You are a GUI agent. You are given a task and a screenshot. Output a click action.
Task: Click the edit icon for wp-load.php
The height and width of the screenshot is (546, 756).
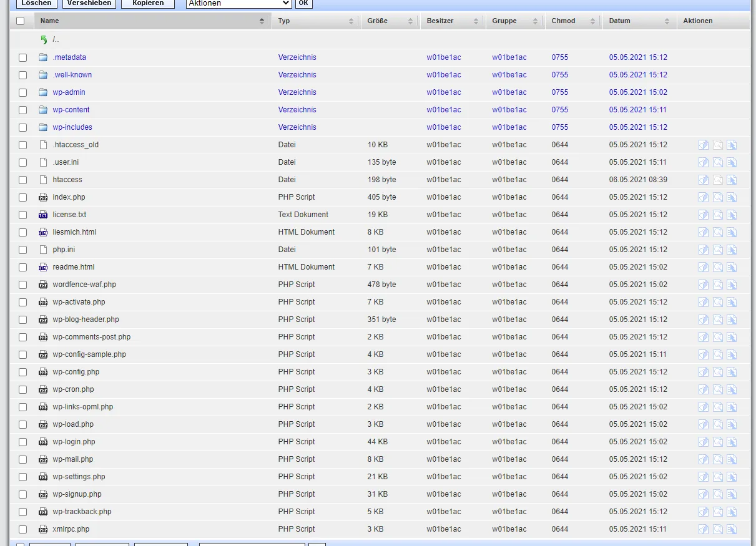[704, 424]
